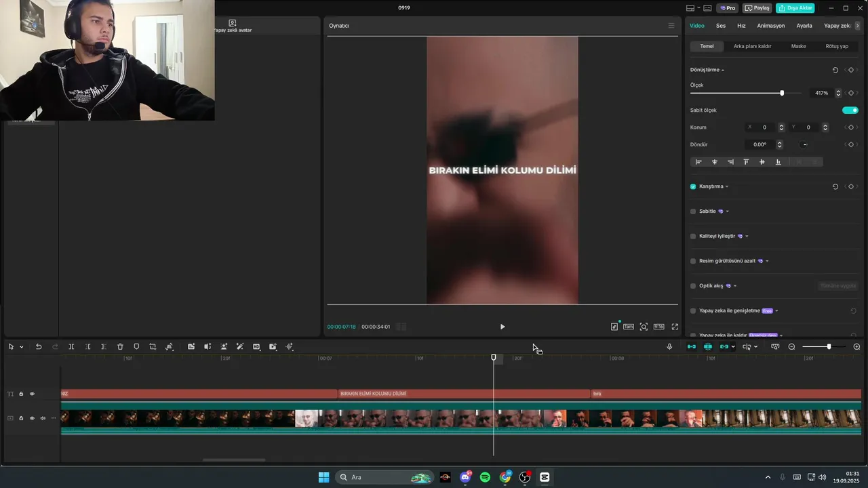Click the microphone record voiceover icon

(x=669, y=346)
